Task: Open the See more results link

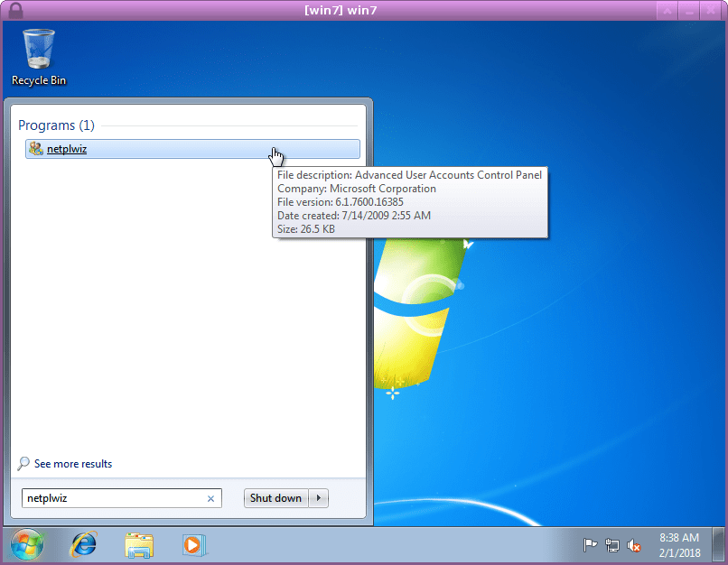Action: [x=72, y=463]
